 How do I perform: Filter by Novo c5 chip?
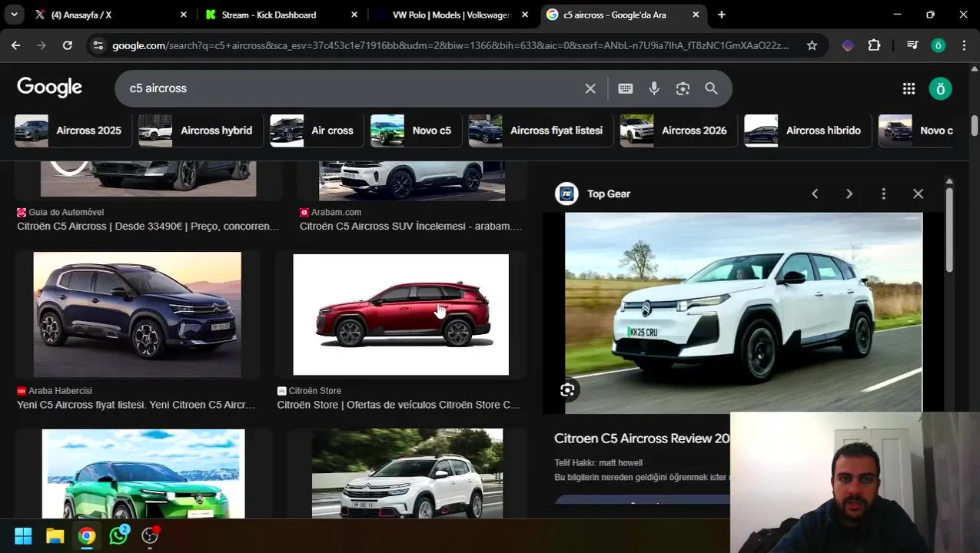[415, 131]
